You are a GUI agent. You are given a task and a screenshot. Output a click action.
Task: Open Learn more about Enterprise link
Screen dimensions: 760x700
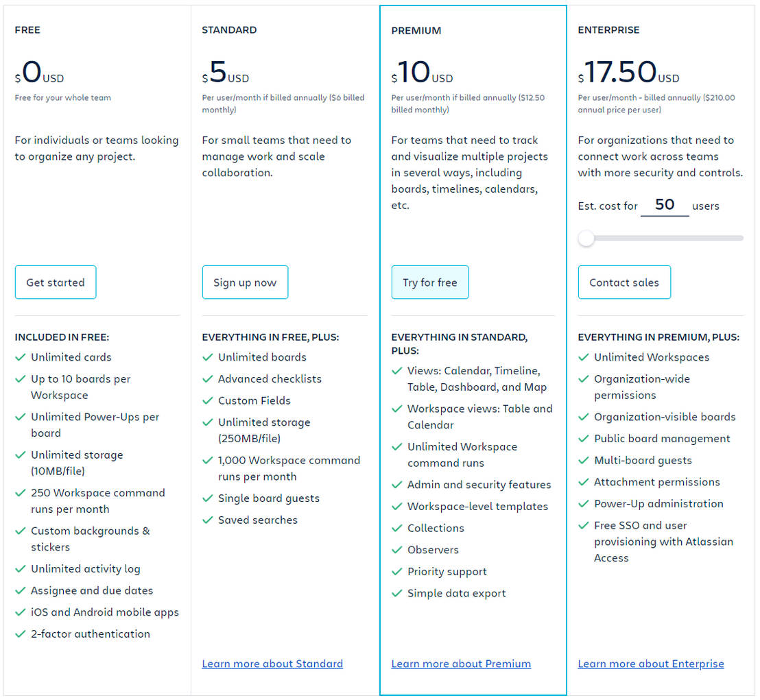pyautogui.click(x=651, y=664)
